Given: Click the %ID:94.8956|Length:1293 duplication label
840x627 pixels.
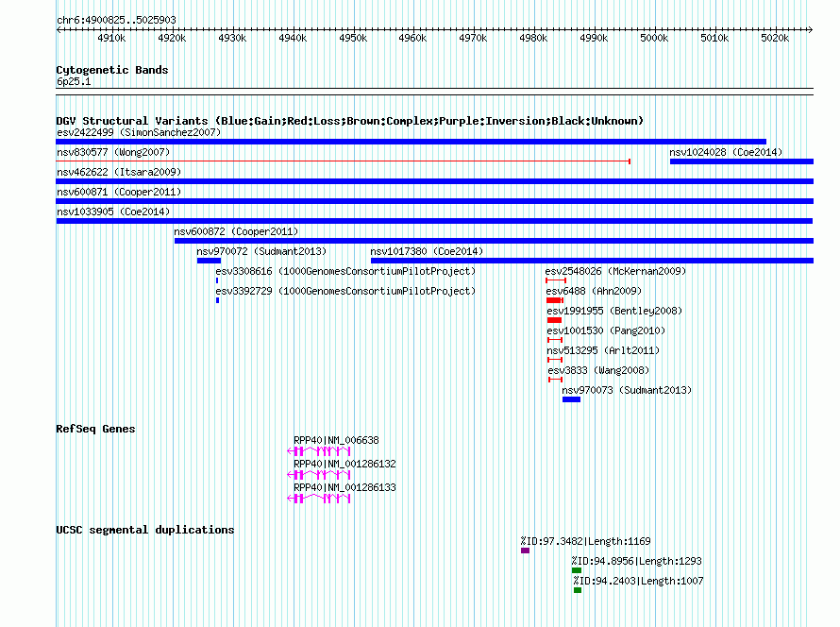Looking at the screenshot, I should (x=636, y=561).
